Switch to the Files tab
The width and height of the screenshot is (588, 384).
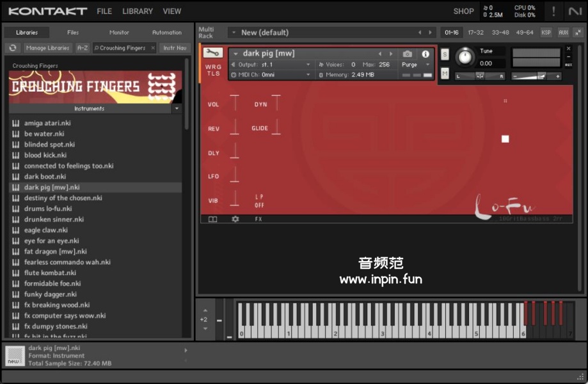click(73, 32)
